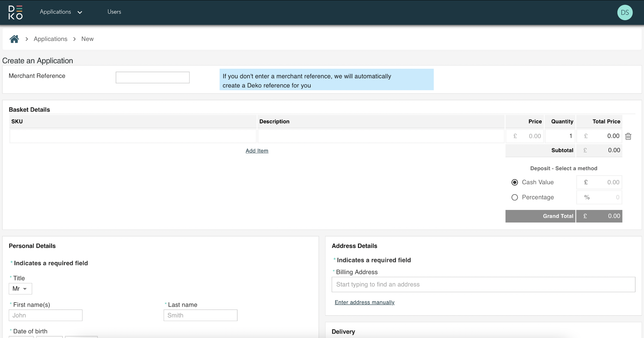Click the Merchant Reference input field
Image resolution: width=644 pixels, height=338 pixels.
point(153,77)
